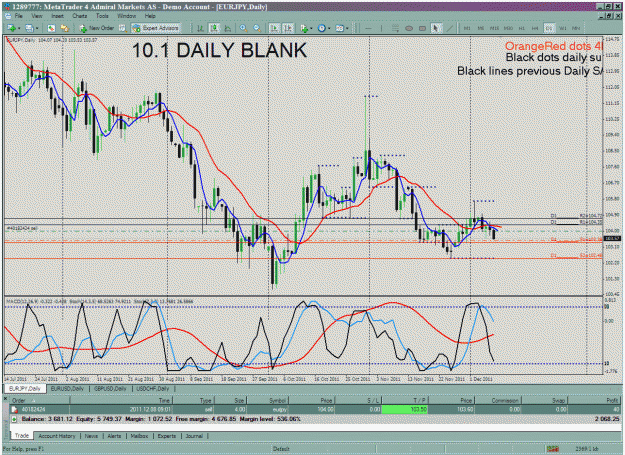Toggle the Expert Advisors button
The width and height of the screenshot is (625, 455).
[156, 28]
